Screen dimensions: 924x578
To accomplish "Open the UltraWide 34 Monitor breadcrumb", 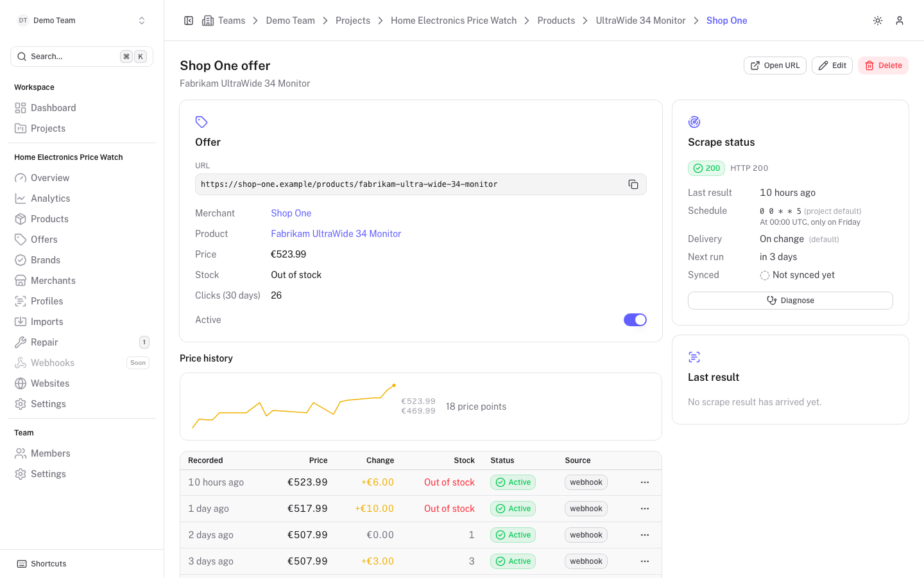I will point(640,21).
